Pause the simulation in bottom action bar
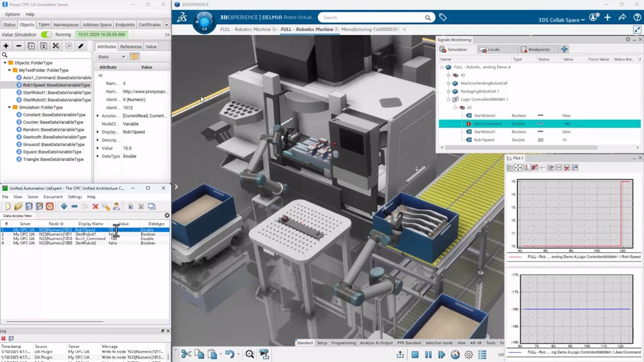644x362 pixels. pos(428,355)
